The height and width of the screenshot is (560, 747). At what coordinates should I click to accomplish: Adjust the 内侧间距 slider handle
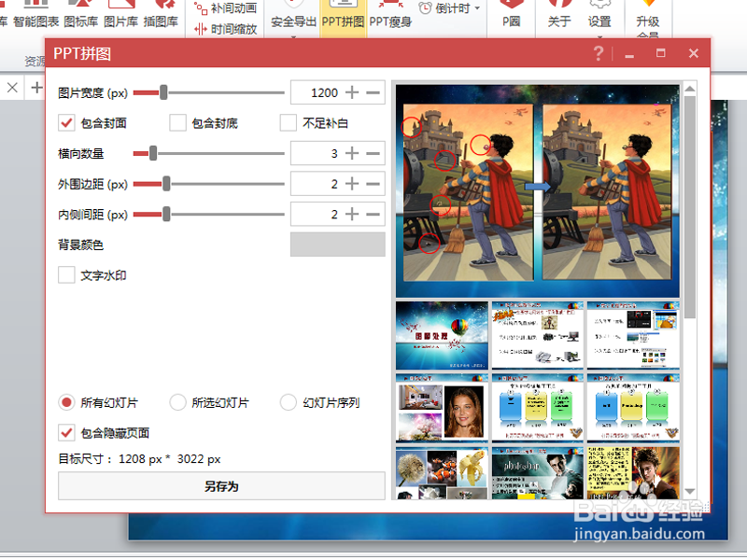[x=166, y=215]
